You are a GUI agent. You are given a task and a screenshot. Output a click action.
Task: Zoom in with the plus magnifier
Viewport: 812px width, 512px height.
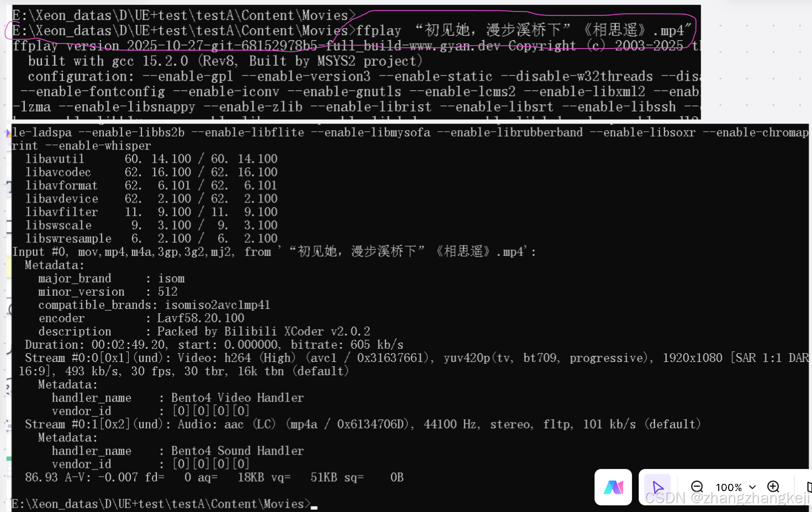point(773,487)
